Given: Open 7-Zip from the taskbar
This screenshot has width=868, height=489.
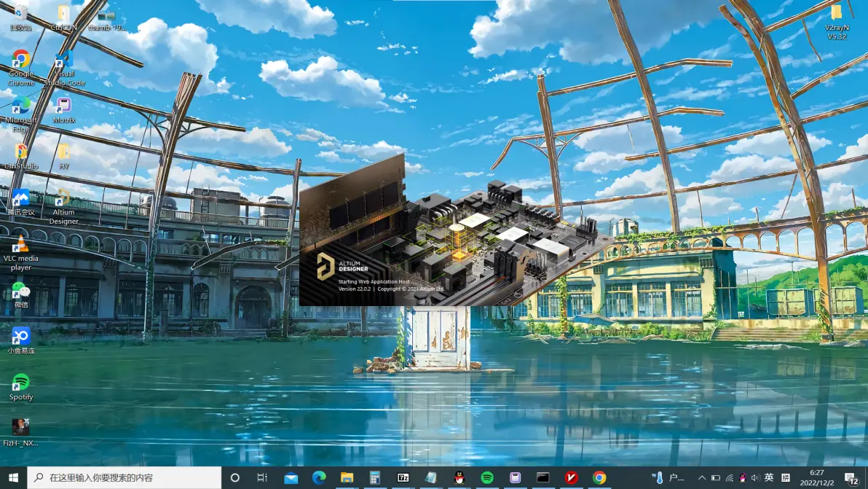Looking at the screenshot, I should pos(403,477).
